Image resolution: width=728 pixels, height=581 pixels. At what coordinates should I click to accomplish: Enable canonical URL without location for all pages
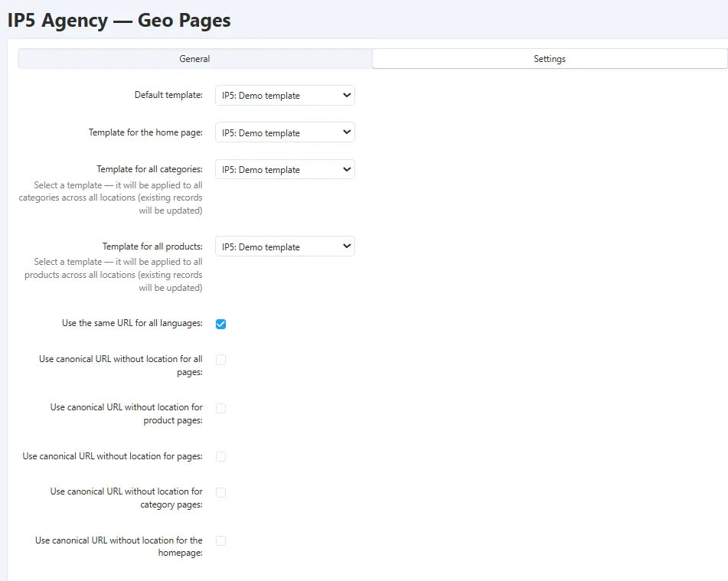pyautogui.click(x=221, y=360)
